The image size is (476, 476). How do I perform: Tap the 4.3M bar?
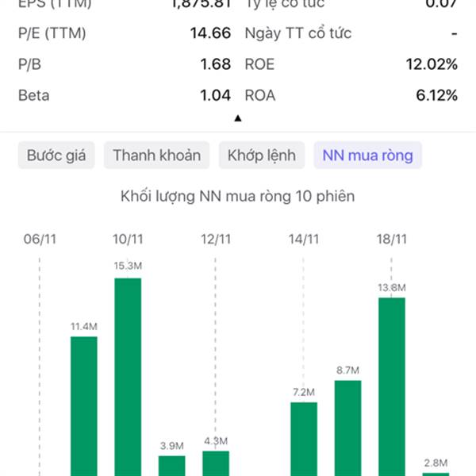[216, 463]
